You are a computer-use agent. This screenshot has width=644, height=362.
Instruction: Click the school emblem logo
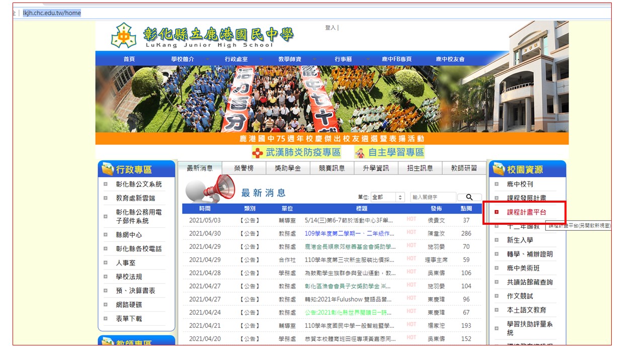coord(124,35)
